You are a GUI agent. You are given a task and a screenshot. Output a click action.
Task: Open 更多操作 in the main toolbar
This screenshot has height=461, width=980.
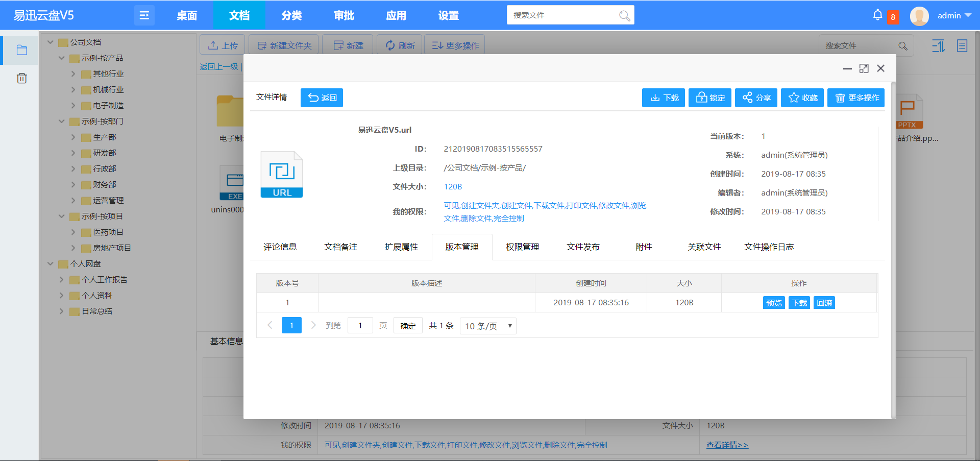click(455, 45)
